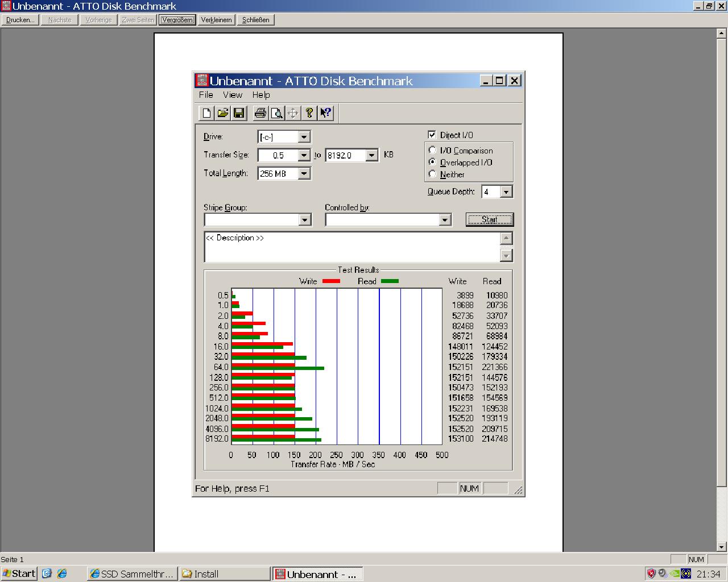Click the Save diskette icon in ATTO toolbar
Screen dimensions: 728x582
(239, 113)
